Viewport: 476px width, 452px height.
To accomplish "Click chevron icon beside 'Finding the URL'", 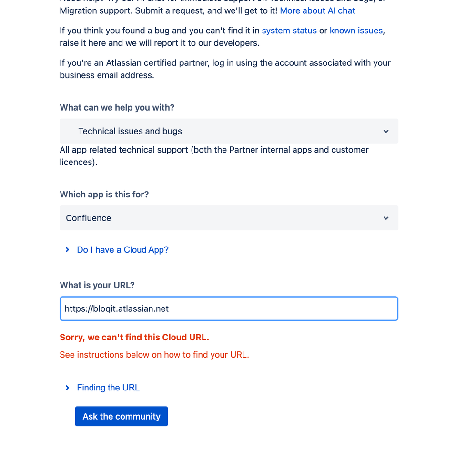I will tap(67, 388).
